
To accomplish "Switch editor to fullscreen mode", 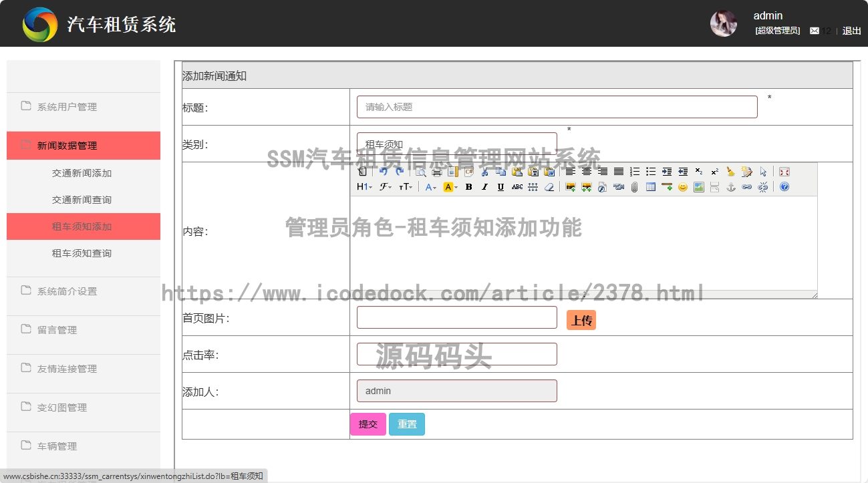I will (784, 172).
